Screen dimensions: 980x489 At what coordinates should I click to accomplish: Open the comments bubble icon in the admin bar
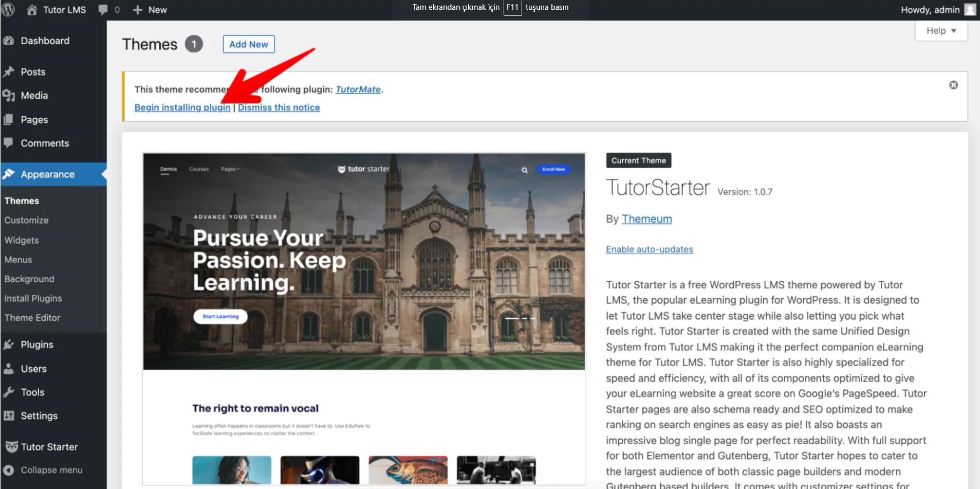click(103, 10)
